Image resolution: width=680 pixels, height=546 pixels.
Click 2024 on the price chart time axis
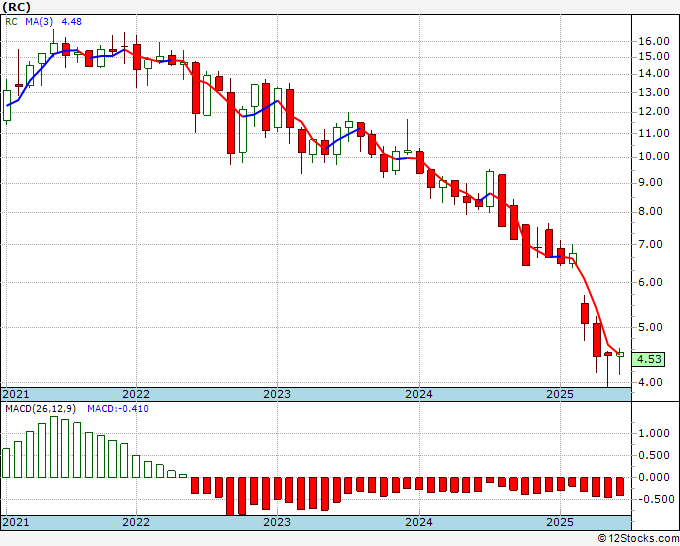[419, 394]
